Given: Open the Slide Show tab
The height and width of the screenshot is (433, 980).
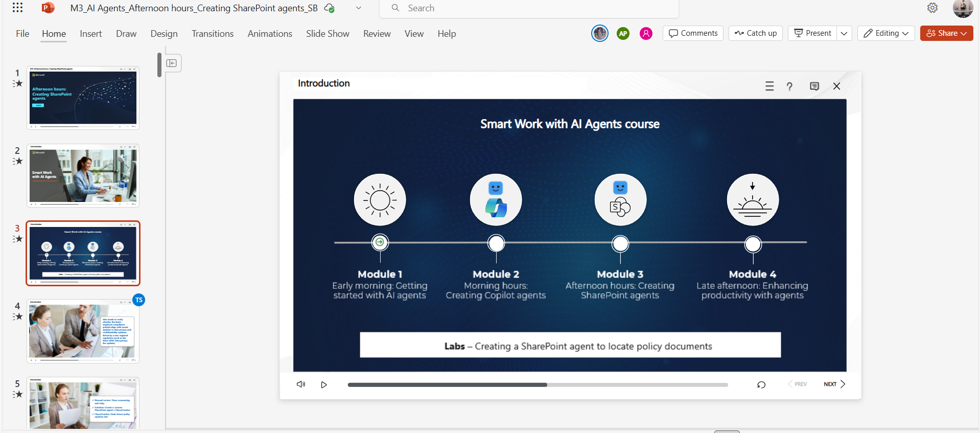Looking at the screenshot, I should (328, 34).
